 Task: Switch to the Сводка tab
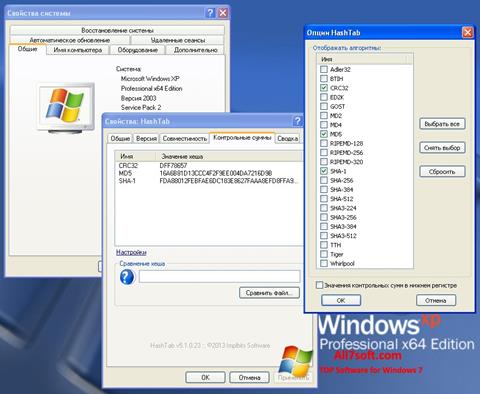pos(288,139)
